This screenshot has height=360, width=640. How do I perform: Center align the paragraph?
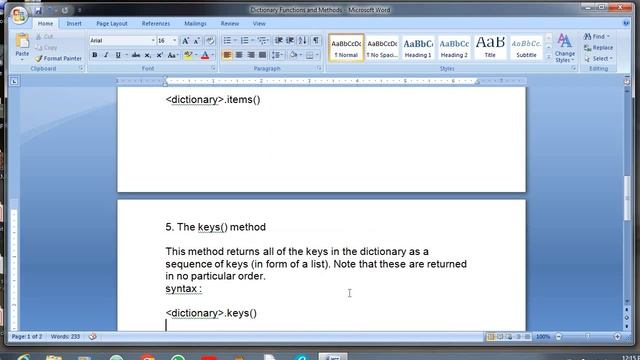coord(239,55)
